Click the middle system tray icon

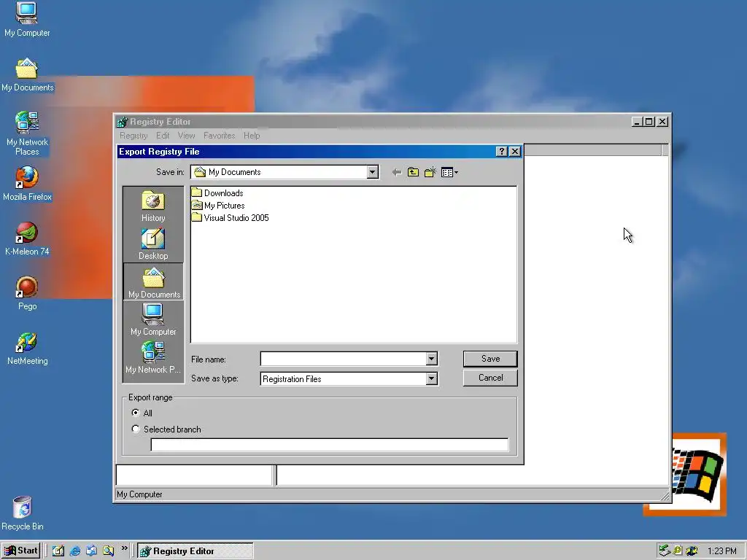[678, 551]
